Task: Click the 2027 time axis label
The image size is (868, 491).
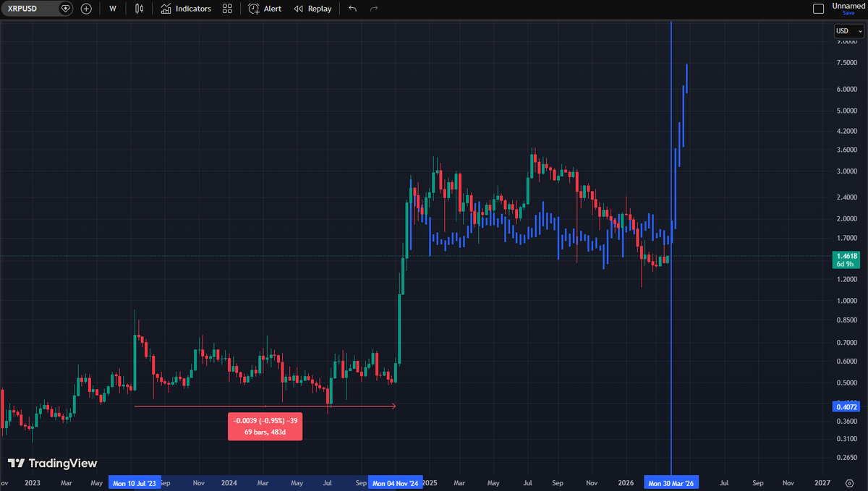Action: pos(822,482)
